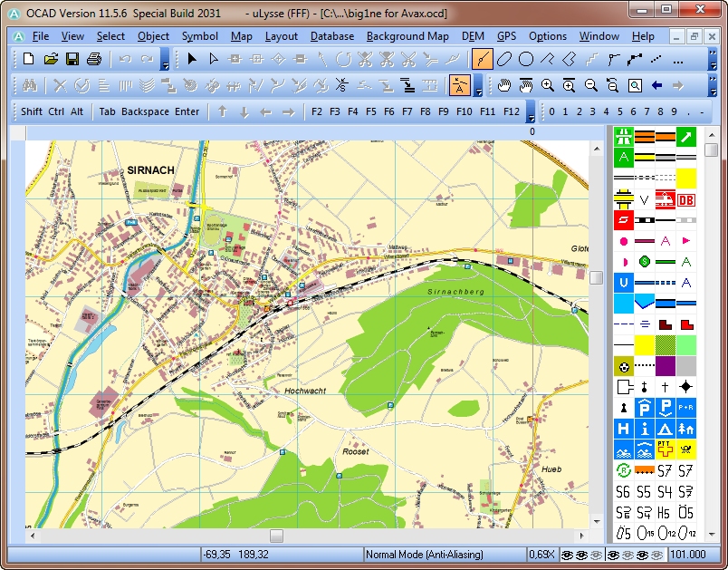Toggle the last eye icon in status bar
This screenshot has width=728, height=570.
click(x=656, y=555)
